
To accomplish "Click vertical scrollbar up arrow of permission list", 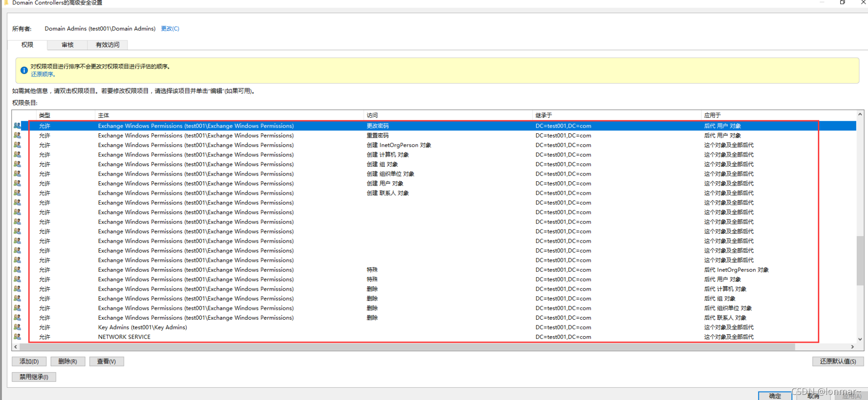I will pos(860,115).
